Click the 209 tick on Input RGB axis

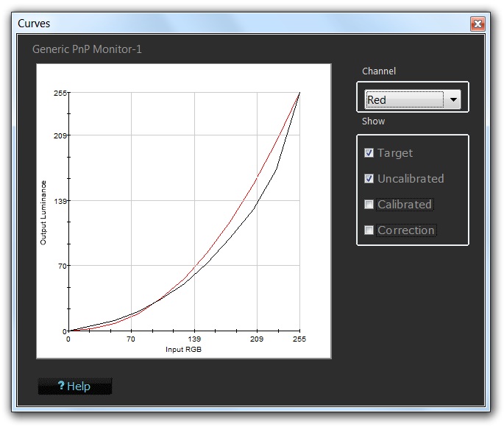pyautogui.click(x=257, y=339)
